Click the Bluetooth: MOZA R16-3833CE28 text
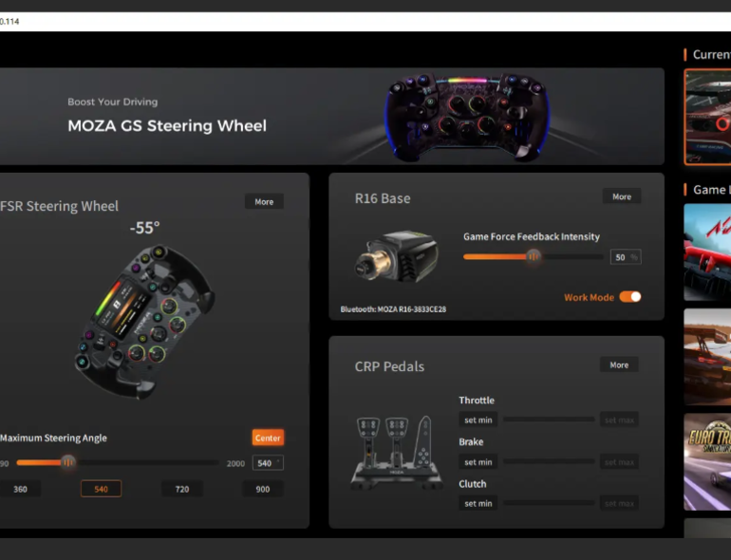Screen dimensions: 731x560 click(x=393, y=309)
